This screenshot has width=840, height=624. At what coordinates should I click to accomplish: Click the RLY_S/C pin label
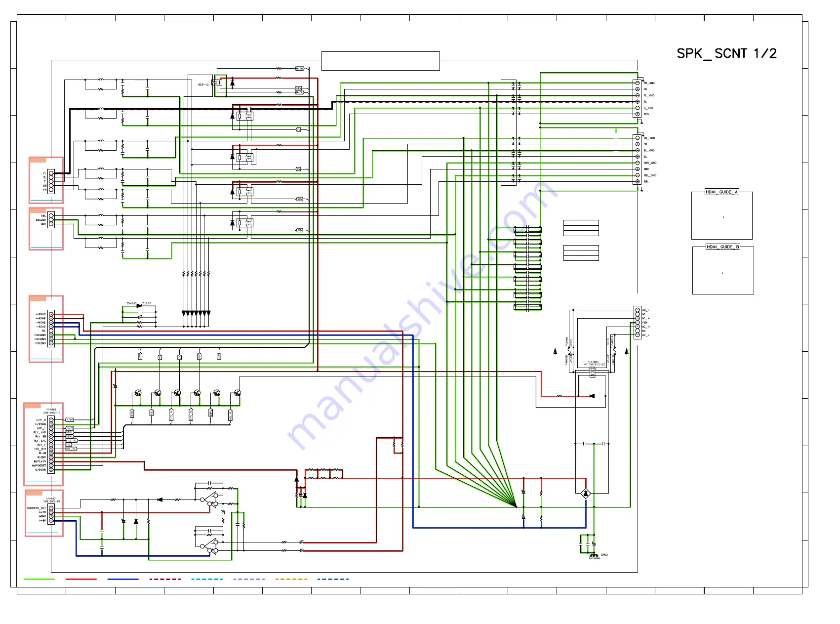tap(40, 441)
